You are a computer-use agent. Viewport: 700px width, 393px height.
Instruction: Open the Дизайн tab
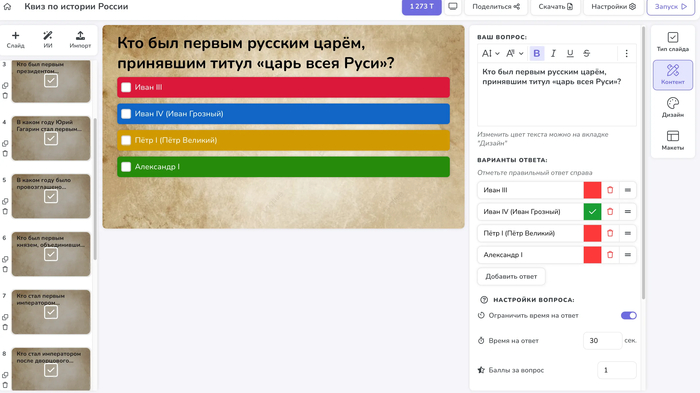click(673, 108)
